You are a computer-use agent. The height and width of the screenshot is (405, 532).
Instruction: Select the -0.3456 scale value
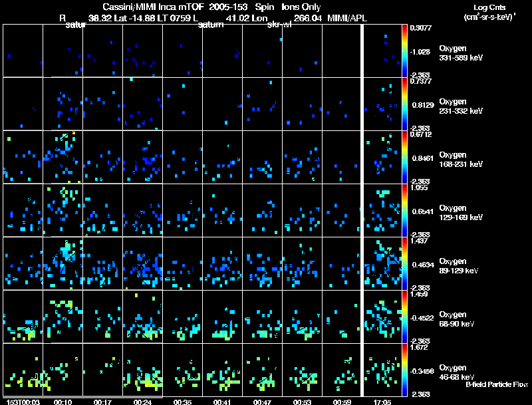coord(422,371)
